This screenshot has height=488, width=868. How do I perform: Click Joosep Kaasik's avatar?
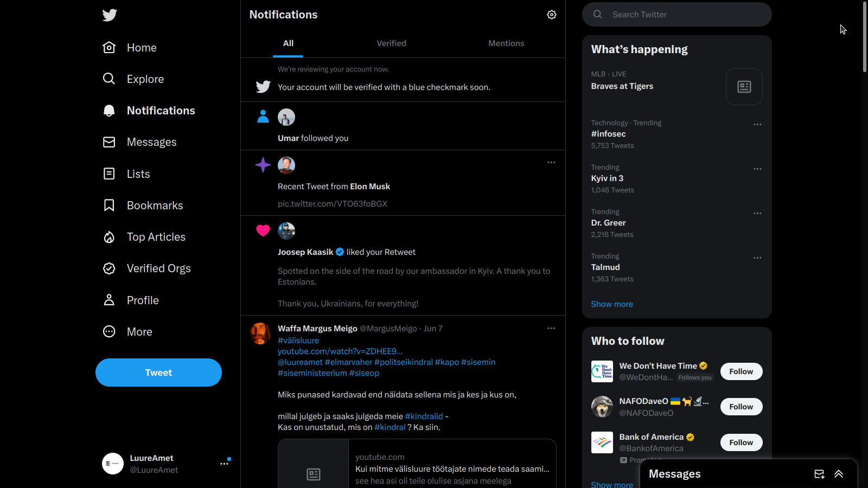click(x=286, y=231)
